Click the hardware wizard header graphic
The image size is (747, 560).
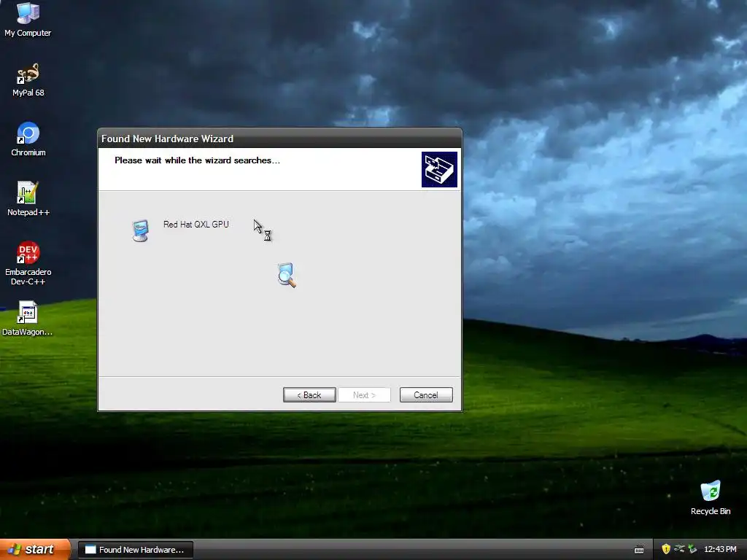pyautogui.click(x=439, y=169)
